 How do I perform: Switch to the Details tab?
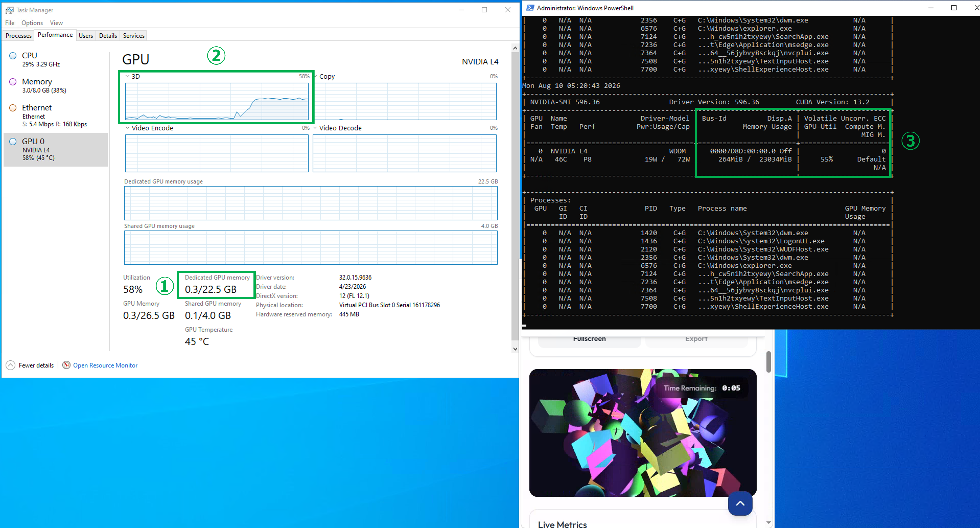[x=108, y=35]
